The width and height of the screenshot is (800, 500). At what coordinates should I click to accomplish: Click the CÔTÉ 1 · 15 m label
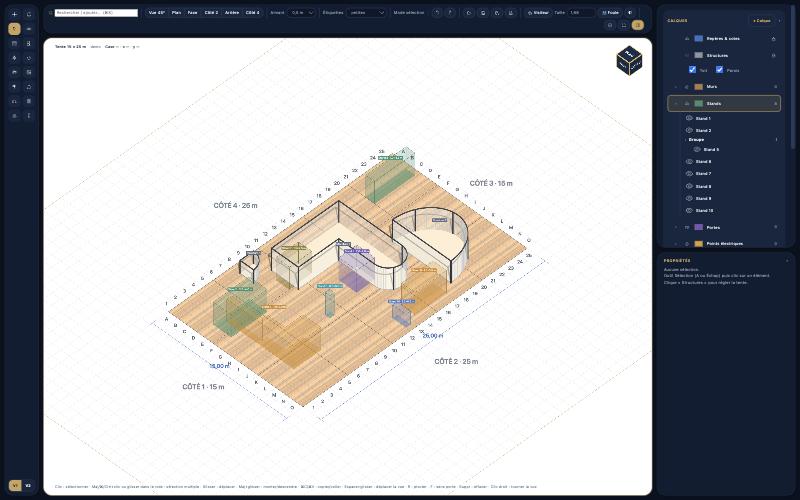tap(203, 387)
